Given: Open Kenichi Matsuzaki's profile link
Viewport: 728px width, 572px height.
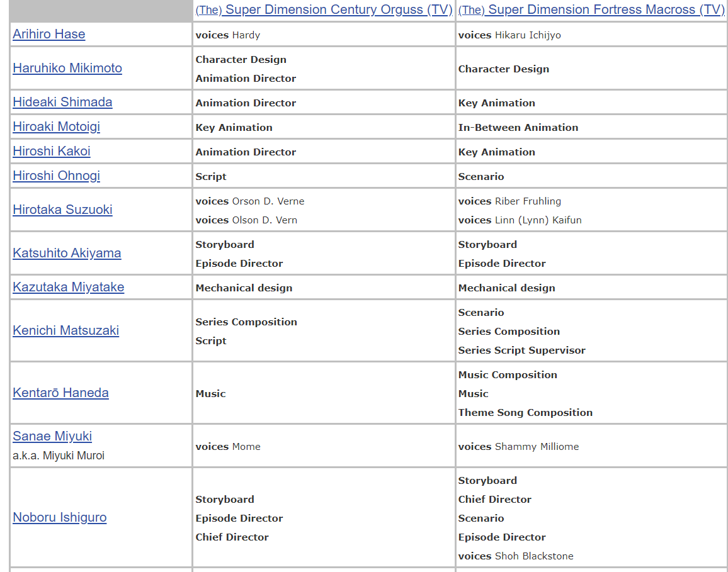Looking at the screenshot, I should click(x=65, y=330).
